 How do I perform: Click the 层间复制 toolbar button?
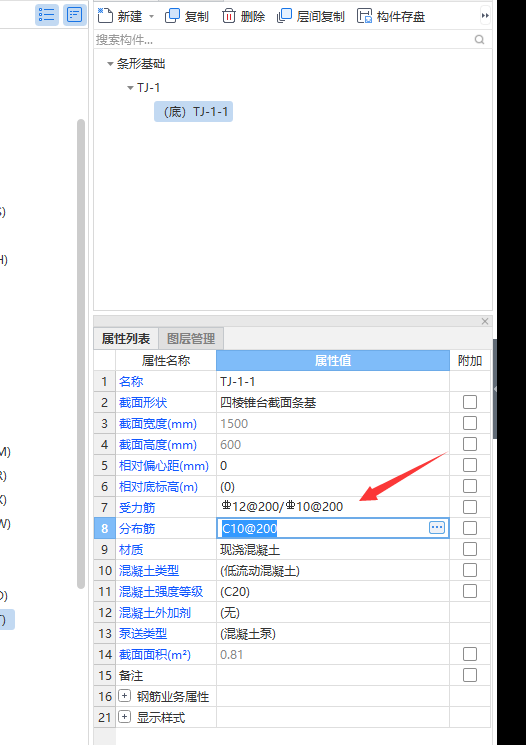tap(310, 16)
